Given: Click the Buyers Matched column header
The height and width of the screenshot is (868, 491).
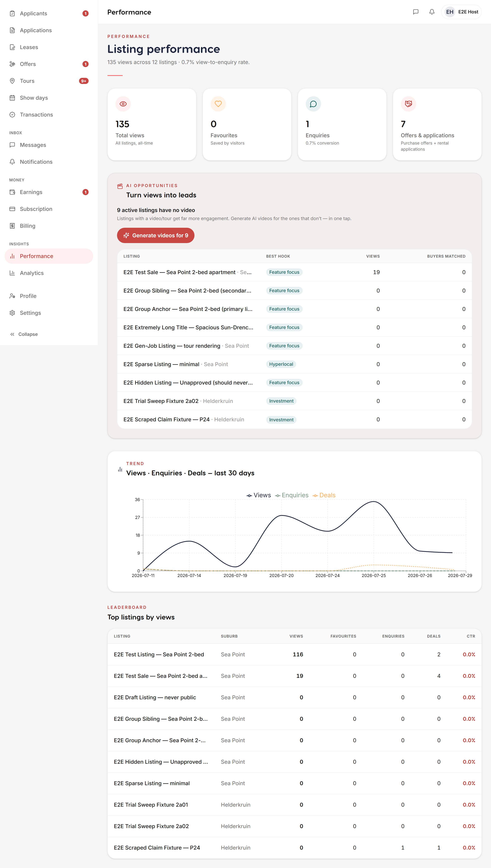Looking at the screenshot, I should [x=446, y=256].
